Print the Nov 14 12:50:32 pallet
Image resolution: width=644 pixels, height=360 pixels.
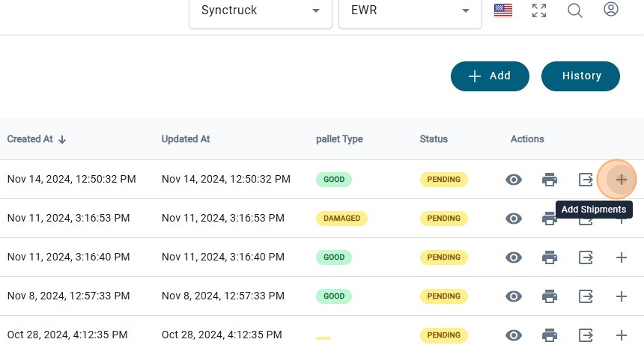(x=550, y=180)
